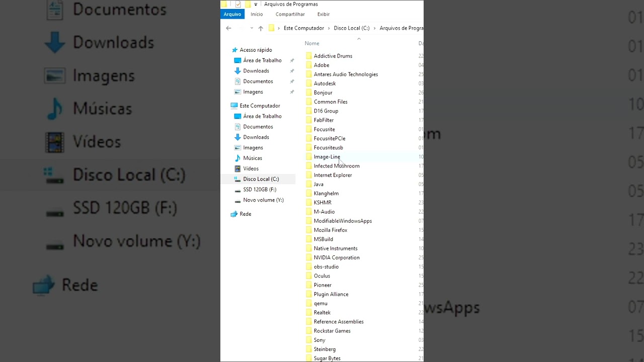Click the Disco Local (C:) drive icon
The image size is (644, 362).
point(238,179)
